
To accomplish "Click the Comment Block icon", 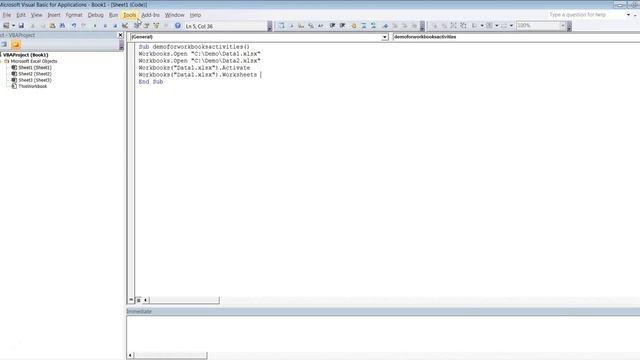I will pyautogui.click(x=363, y=26).
